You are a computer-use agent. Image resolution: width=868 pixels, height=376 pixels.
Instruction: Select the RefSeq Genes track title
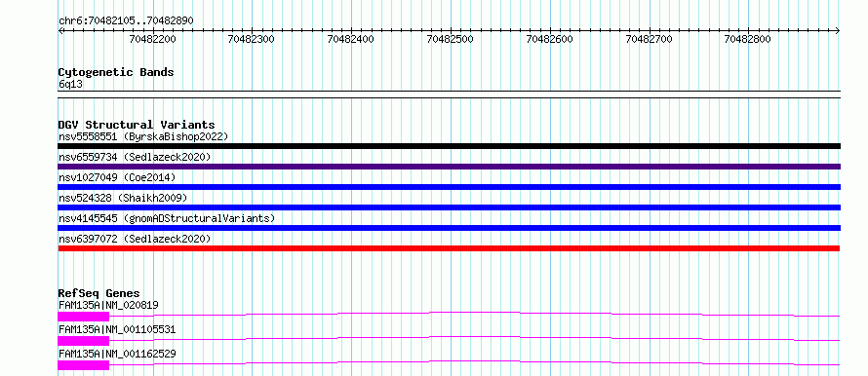pyautogui.click(x=99, y=293)
